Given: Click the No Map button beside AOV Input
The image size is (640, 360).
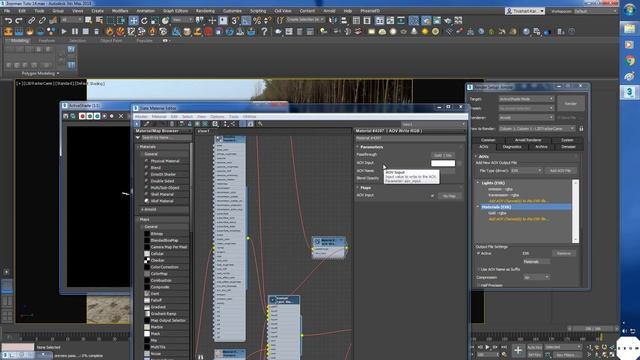Looking at the screenshot, I should (449, 196).
